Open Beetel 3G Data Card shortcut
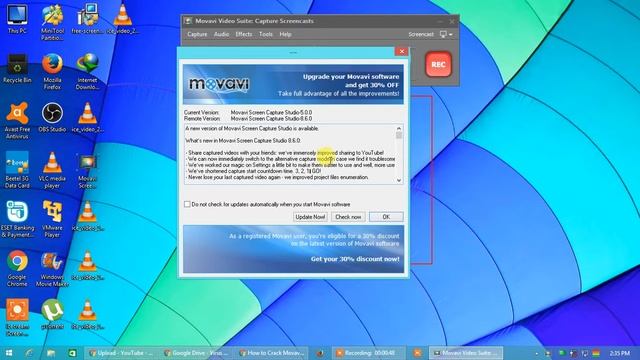The image size is (640, 360). pos(17,170)
